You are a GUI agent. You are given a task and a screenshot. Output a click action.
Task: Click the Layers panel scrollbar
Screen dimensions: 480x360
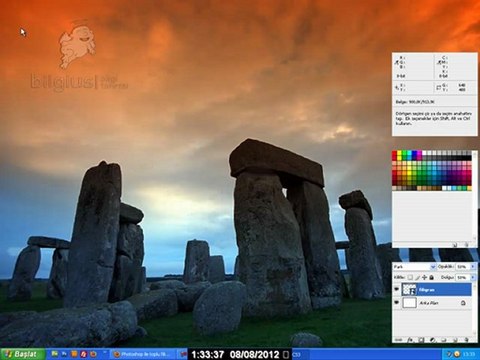[x=475, y=309]
